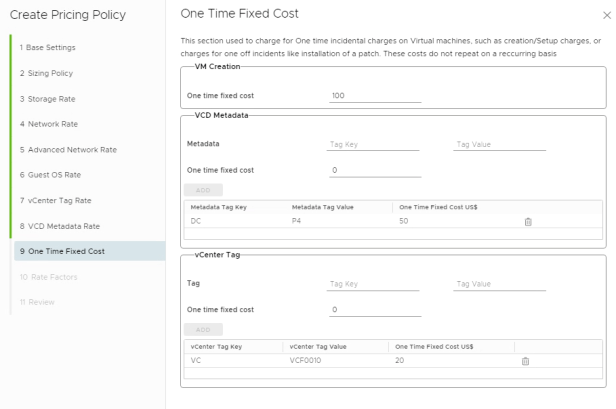Open the vCenter Tag Rate step
The height and width of the screenshot is (409, 616).
click(55, 200)
